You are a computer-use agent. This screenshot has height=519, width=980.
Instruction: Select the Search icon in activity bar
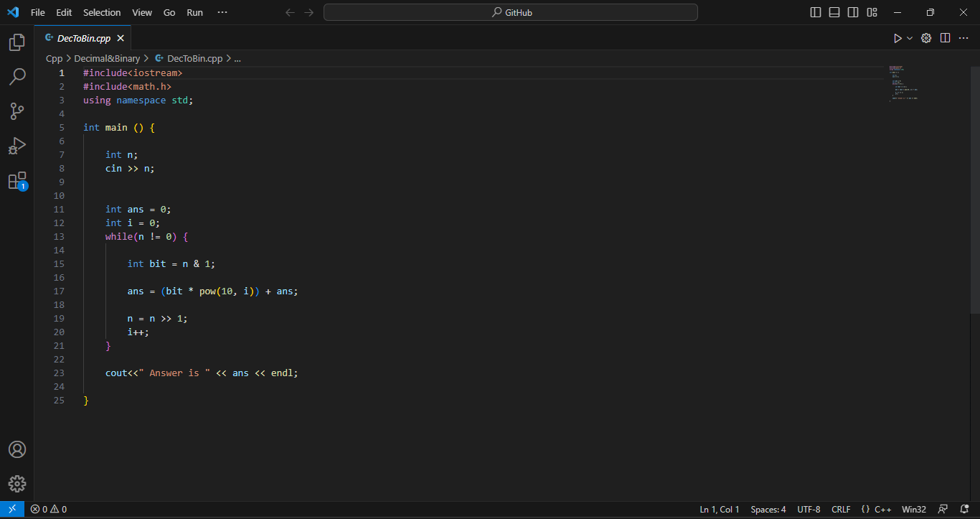17,77
